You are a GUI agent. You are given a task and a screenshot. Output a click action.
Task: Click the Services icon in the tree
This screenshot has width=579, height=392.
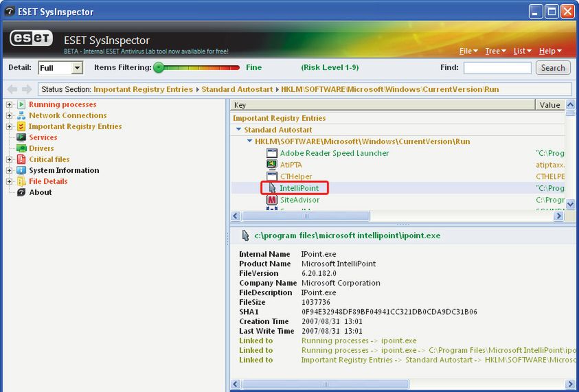21,137
